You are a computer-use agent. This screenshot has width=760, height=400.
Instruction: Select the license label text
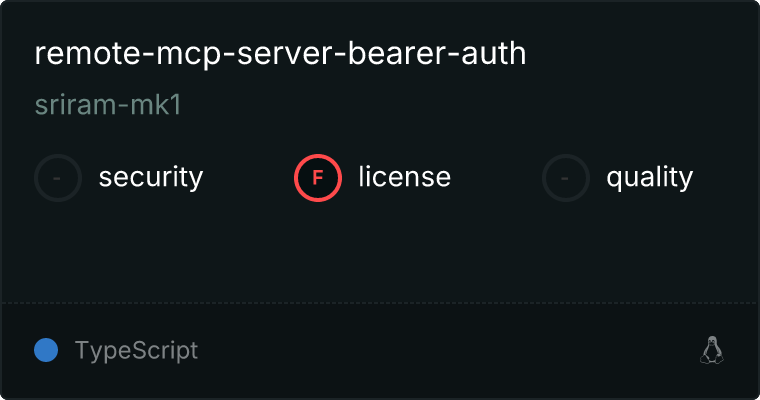[x=405, y=176]
